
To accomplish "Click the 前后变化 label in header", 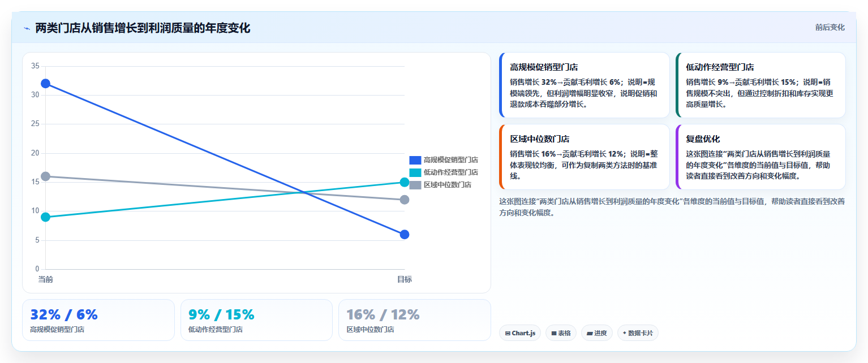I will [x=830, y=28].
